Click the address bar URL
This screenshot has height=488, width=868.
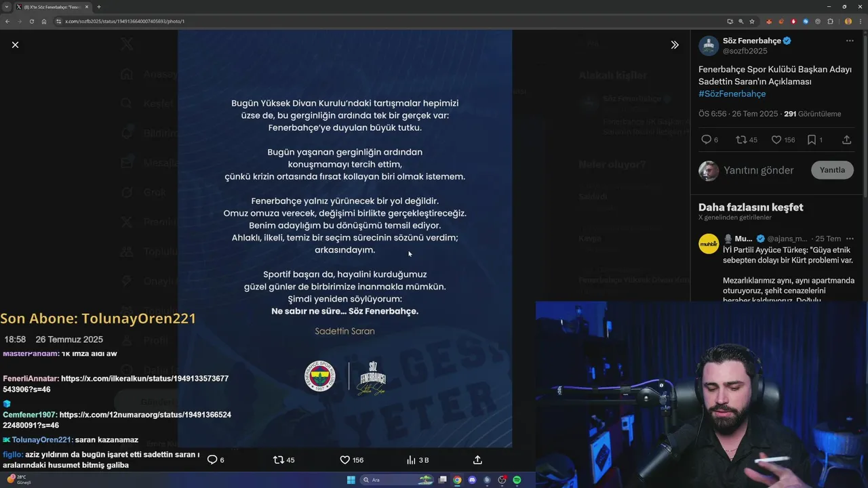click(x=125, y=21)
